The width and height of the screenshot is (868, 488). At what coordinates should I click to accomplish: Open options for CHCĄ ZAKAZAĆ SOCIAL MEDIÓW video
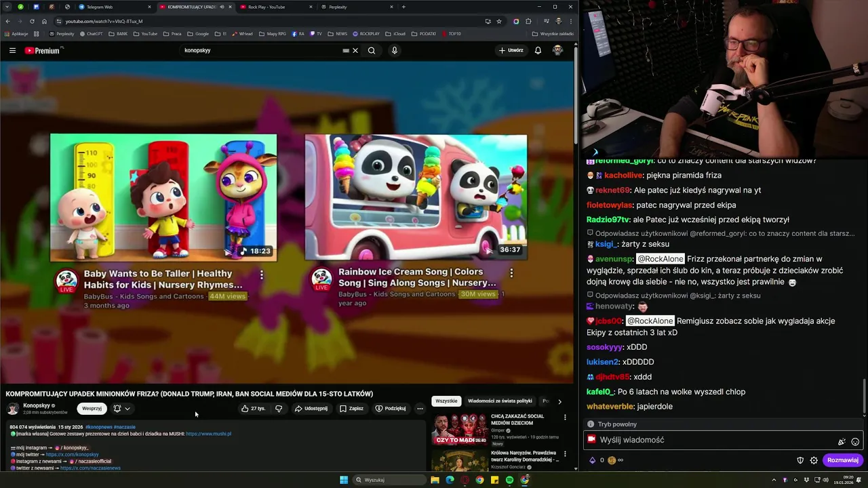click(x=565, y=418)
